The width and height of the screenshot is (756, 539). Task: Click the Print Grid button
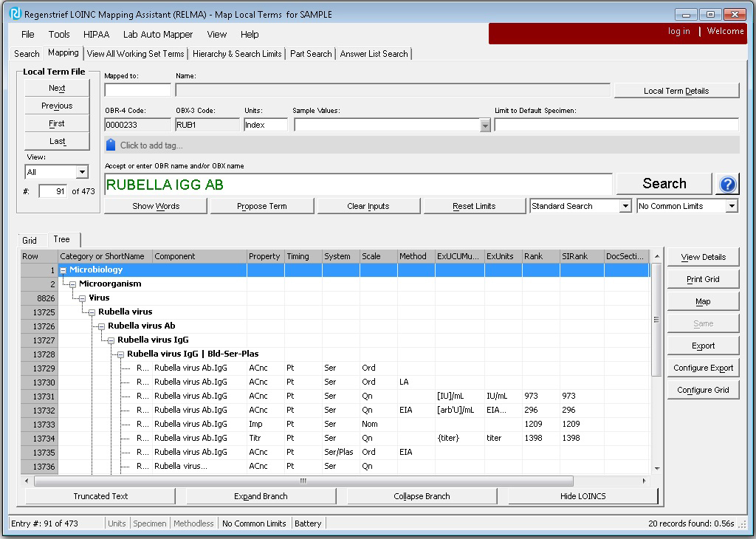pos(703,279)
